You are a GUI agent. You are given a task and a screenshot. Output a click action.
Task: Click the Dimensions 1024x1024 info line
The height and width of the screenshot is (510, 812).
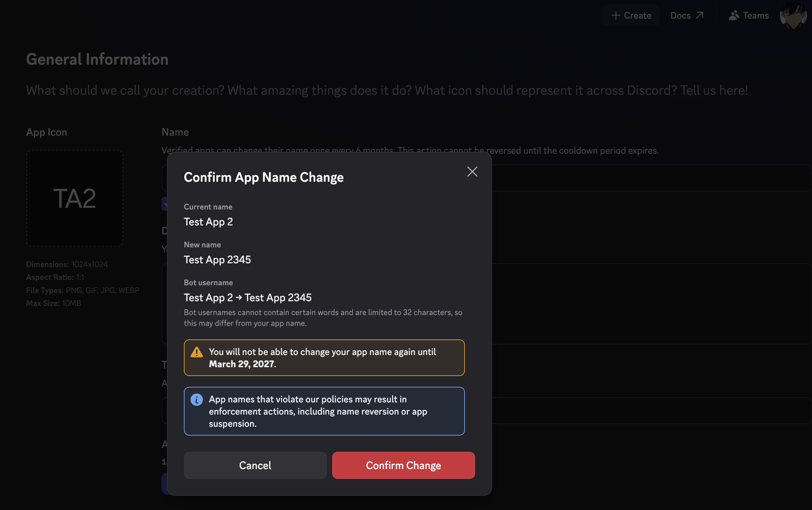[x=67, y=264]
